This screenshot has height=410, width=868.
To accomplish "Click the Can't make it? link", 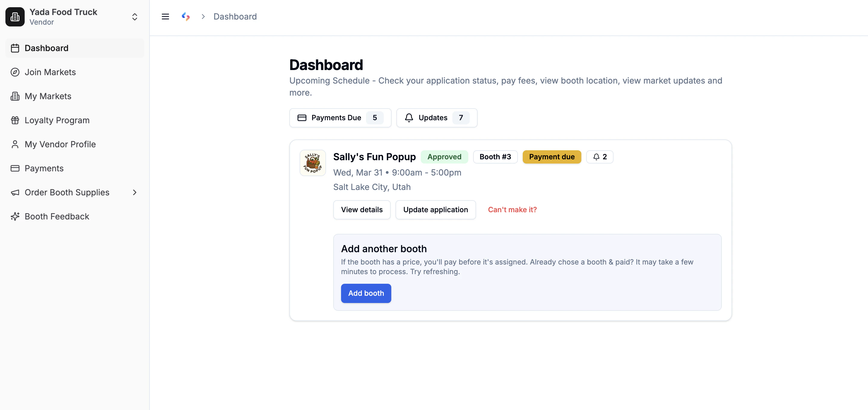I will tap(512, 209).
